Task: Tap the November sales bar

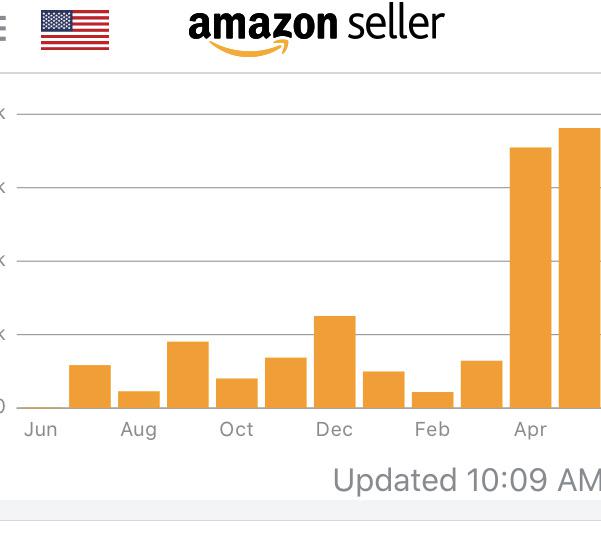Action: 286,382
